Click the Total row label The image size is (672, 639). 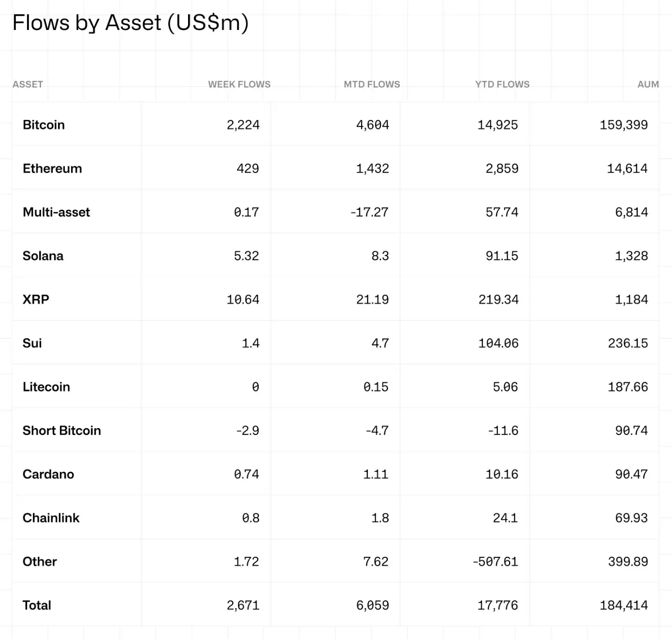(37, 605)
